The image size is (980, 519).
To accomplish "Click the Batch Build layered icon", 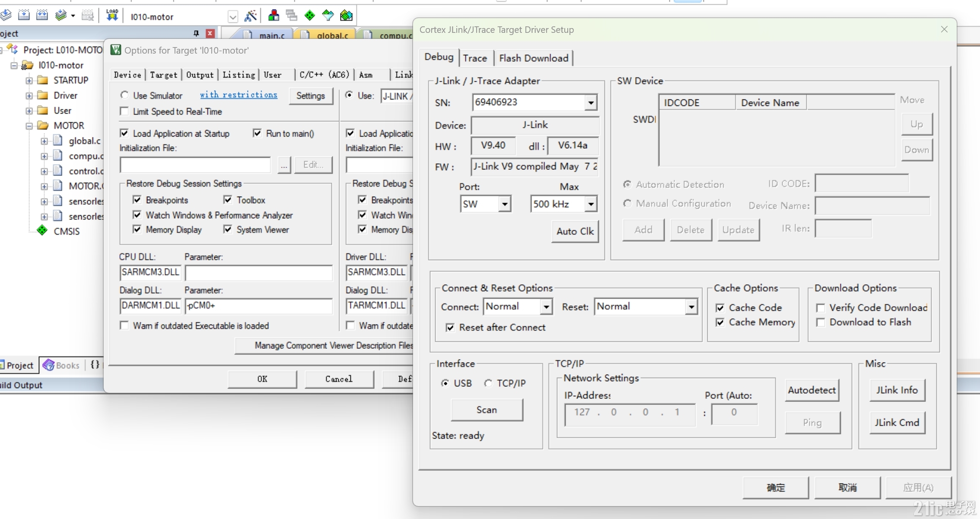I will (x=61, y=16).
